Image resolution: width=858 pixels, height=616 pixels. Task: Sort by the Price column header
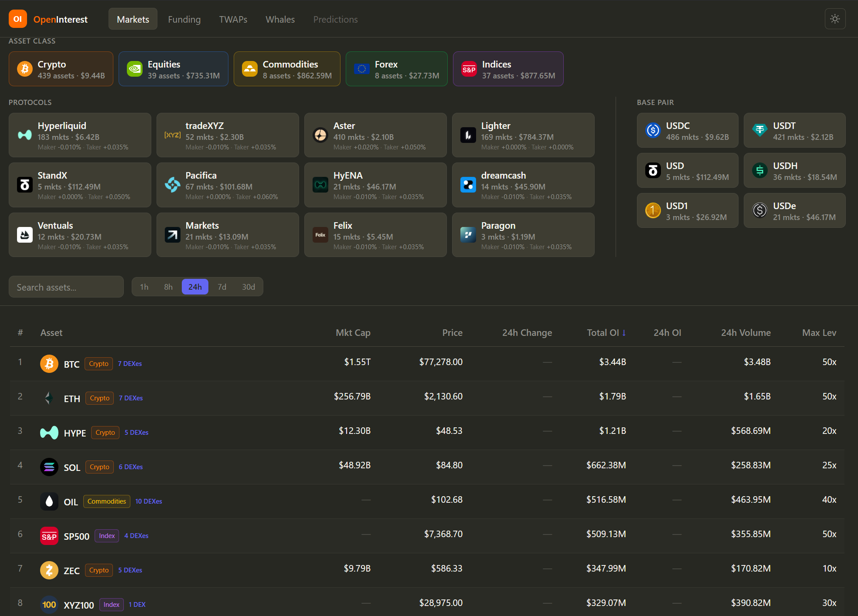click(453, 332)
